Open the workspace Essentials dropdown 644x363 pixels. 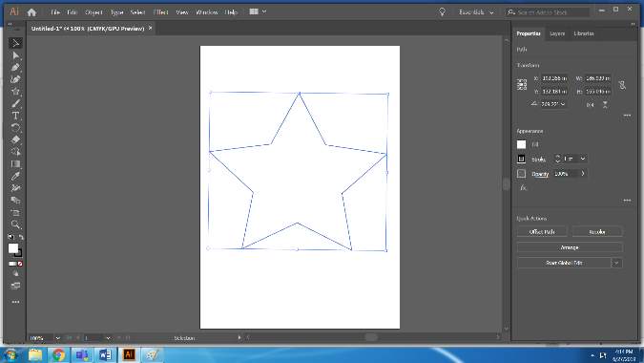(476, 12)
